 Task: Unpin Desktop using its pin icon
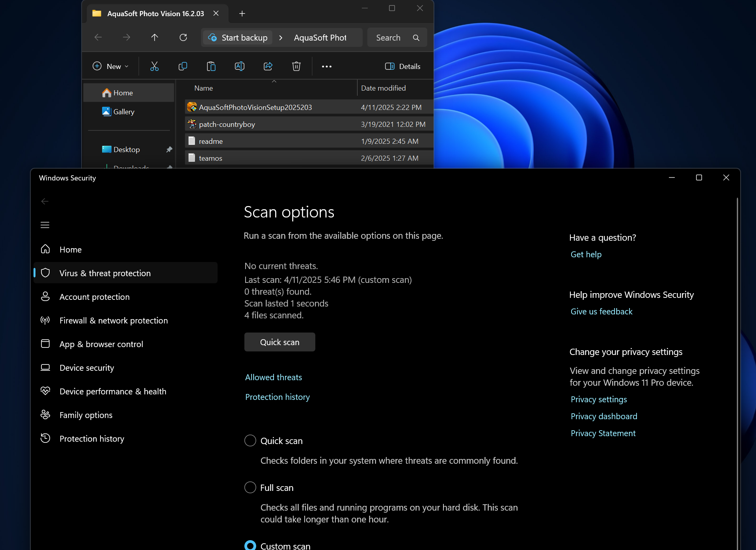[x=169, y=149]
